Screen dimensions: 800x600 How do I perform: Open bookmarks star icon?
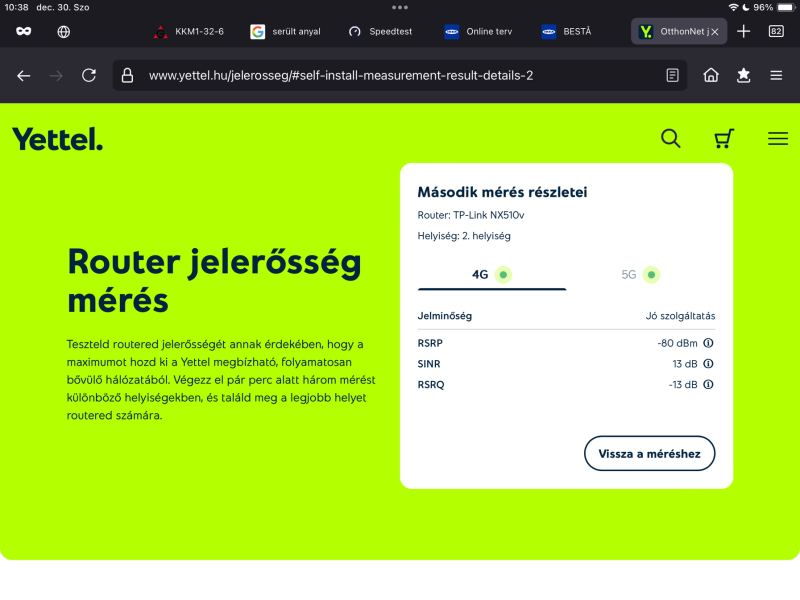tap(743, 76)
